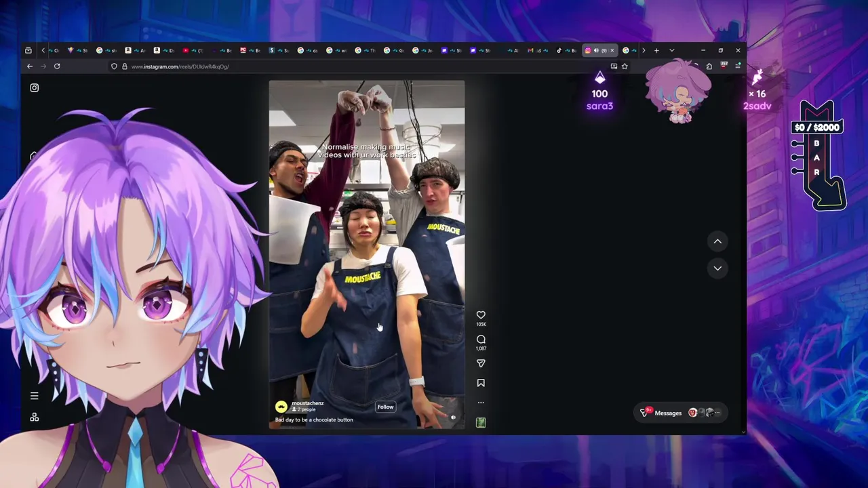868x488 pixels.
Task: Go to previous reel with up arrow
Action: coord(717,241)
